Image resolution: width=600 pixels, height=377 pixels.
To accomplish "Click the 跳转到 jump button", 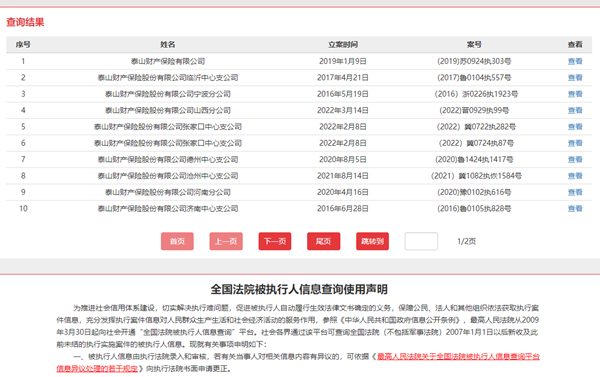I will coord(372,241).
